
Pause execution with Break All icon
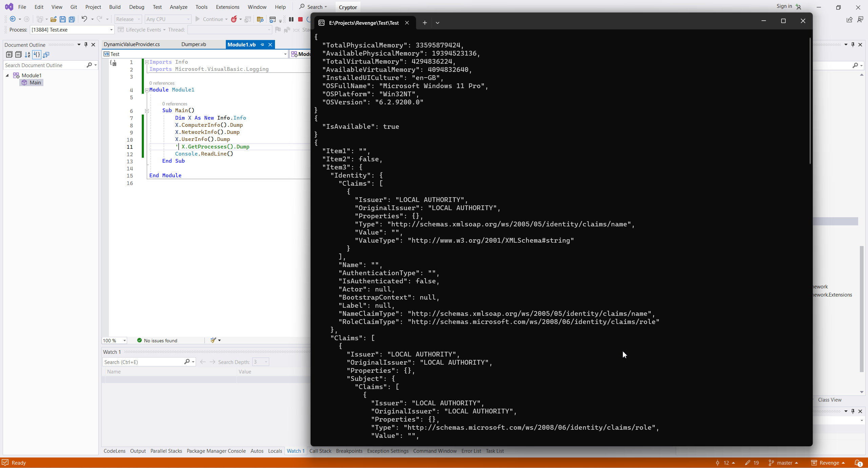tap(291, 19)
